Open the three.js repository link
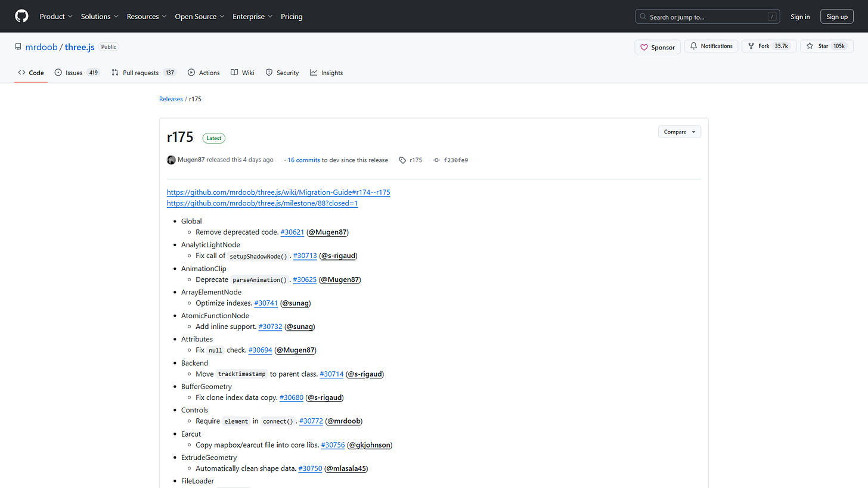The width and height of the screenshot is (868, 488). point(80,47)
